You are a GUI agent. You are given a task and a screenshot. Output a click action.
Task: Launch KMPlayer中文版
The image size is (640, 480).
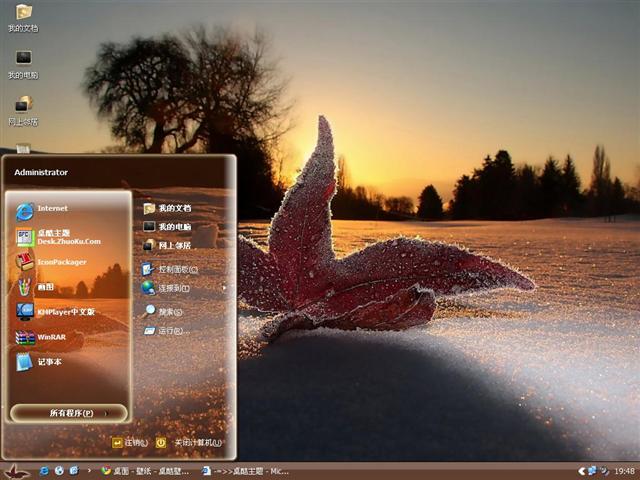click(55, 312)
